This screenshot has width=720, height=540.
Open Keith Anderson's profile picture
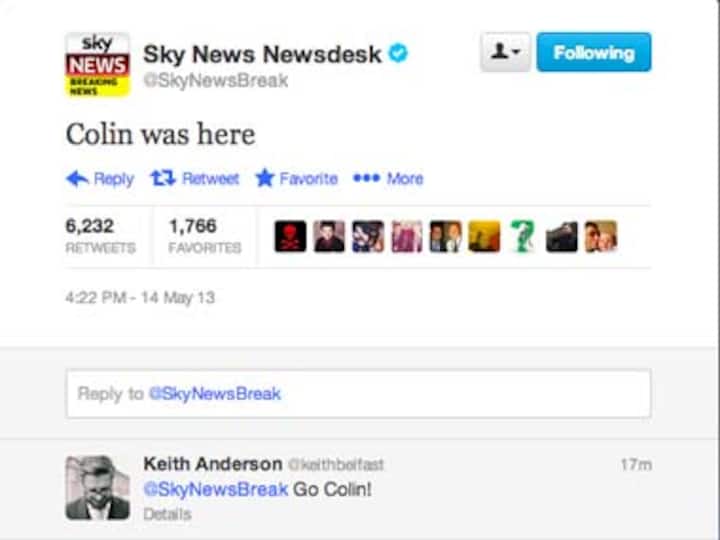[97, 488]
